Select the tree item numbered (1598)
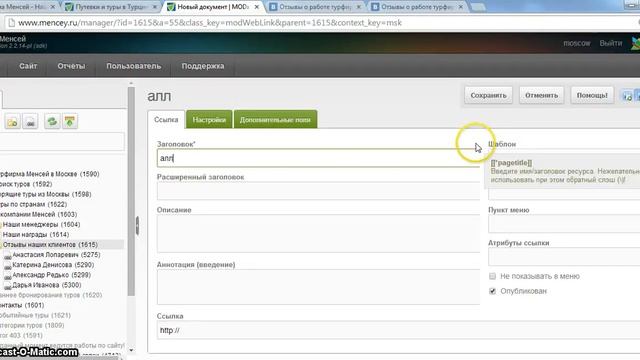 point(45,194)
